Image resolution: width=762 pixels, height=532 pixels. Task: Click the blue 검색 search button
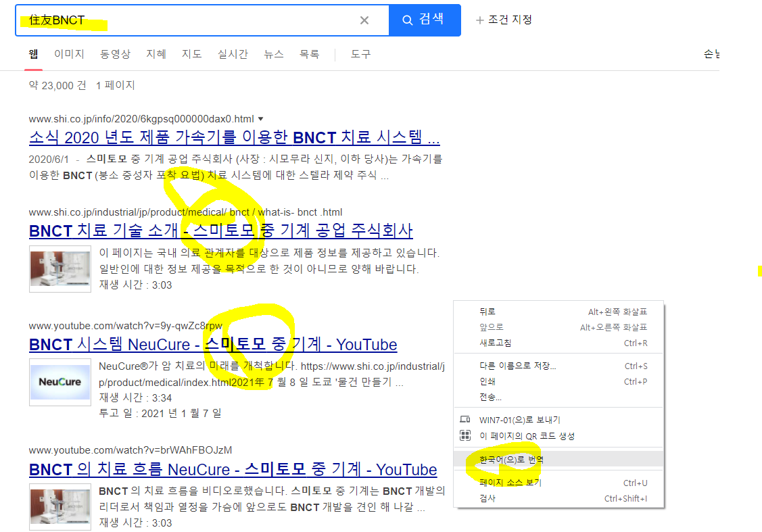[425, 20]
